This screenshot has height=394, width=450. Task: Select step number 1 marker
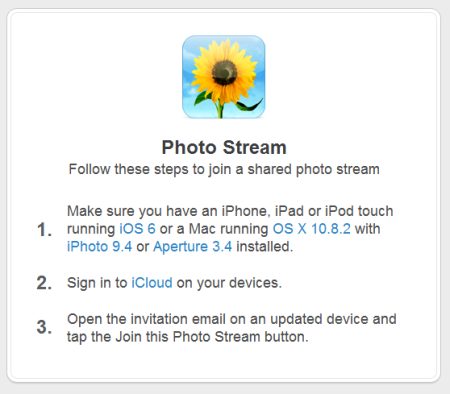coord(44,230)
